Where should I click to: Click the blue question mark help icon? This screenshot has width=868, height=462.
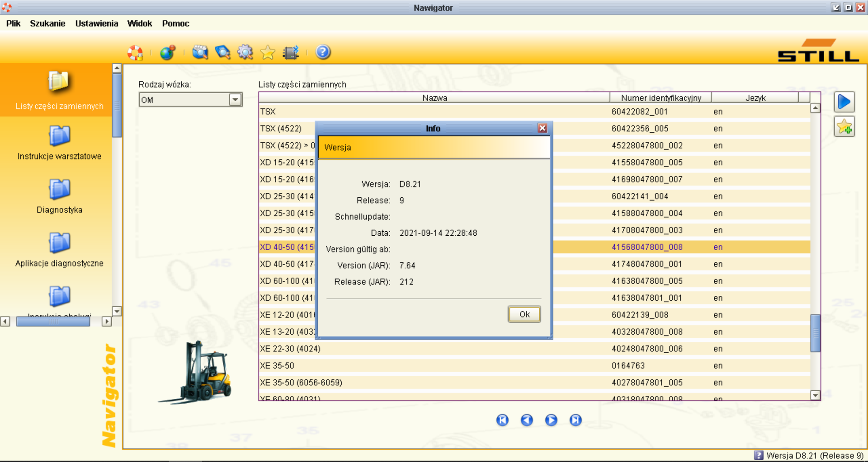[323, 52]
